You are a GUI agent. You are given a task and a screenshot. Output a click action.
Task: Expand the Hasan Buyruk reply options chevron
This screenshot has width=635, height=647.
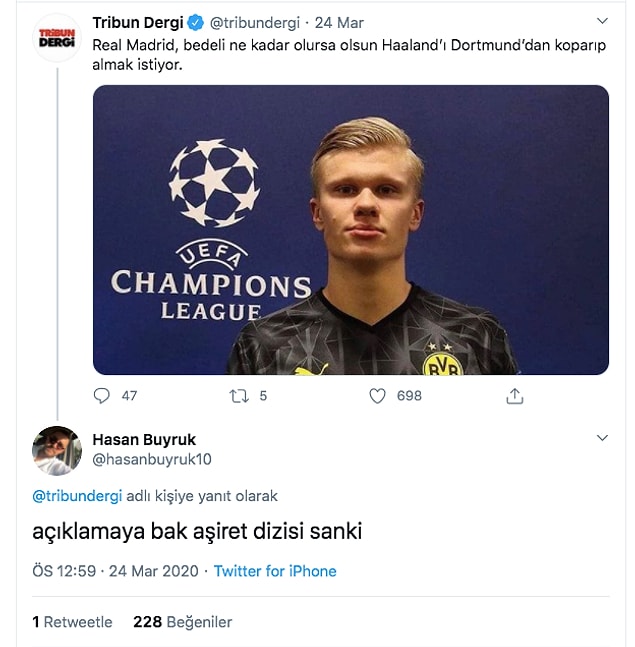tap(602, 438)
